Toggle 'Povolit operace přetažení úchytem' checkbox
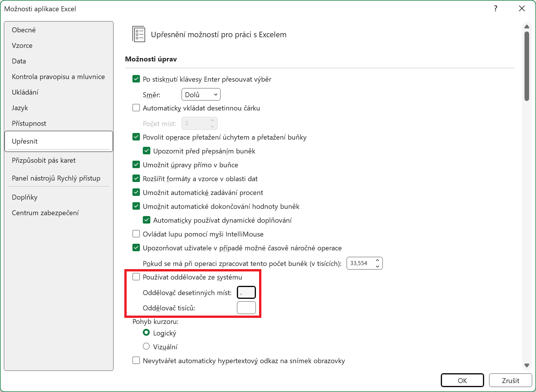The height and width of the screenshot is (392, 536). (136, 137)
